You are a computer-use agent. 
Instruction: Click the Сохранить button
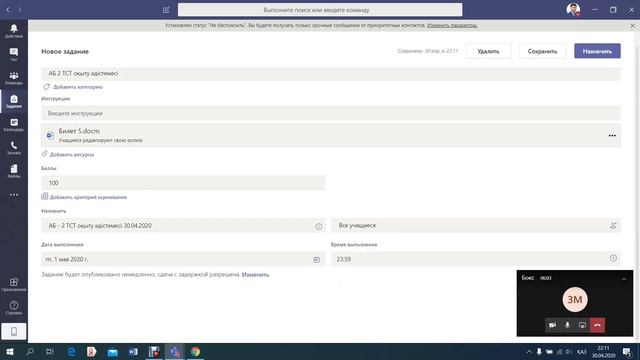[542, 51]
